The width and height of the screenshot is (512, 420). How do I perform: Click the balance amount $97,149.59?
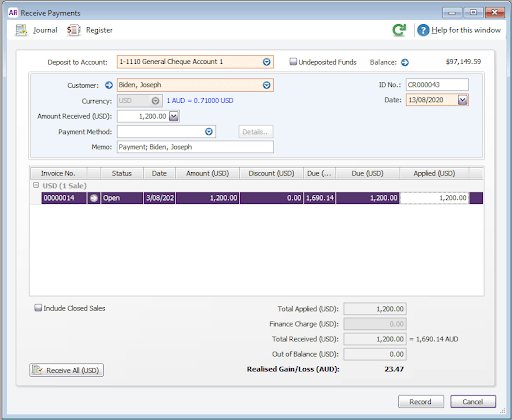[463, 62]
